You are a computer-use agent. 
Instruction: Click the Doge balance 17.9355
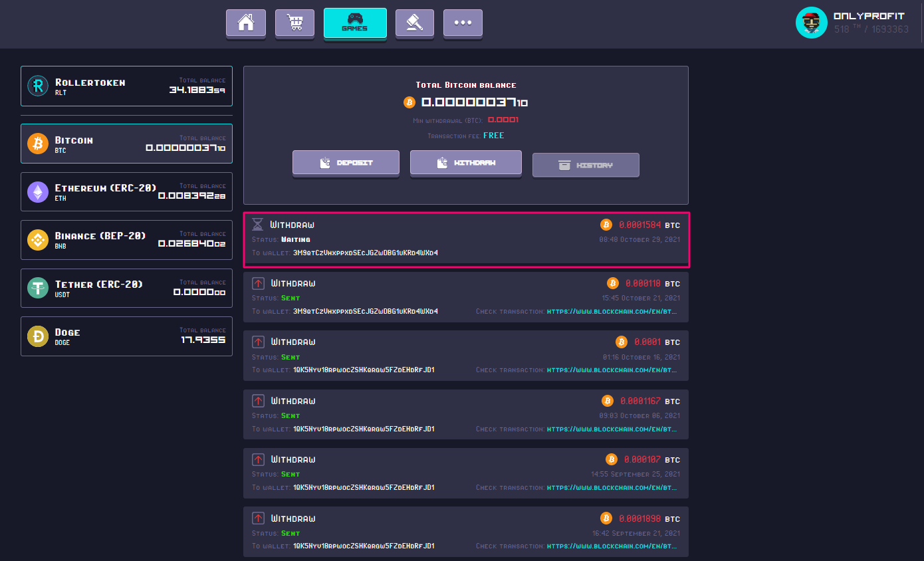[x=203, y=340]
